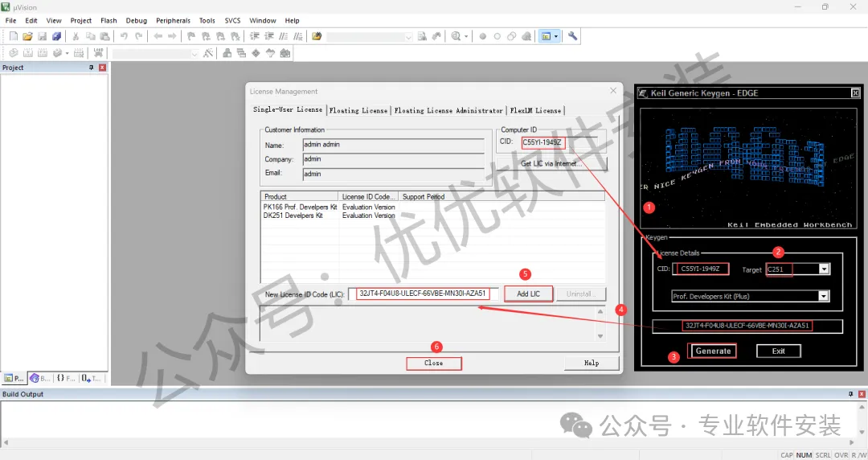This screenshot has width=868, height=460.
Task: Click the Insert Breakpoint filled circle icon
Action: [x=483, y=36]
